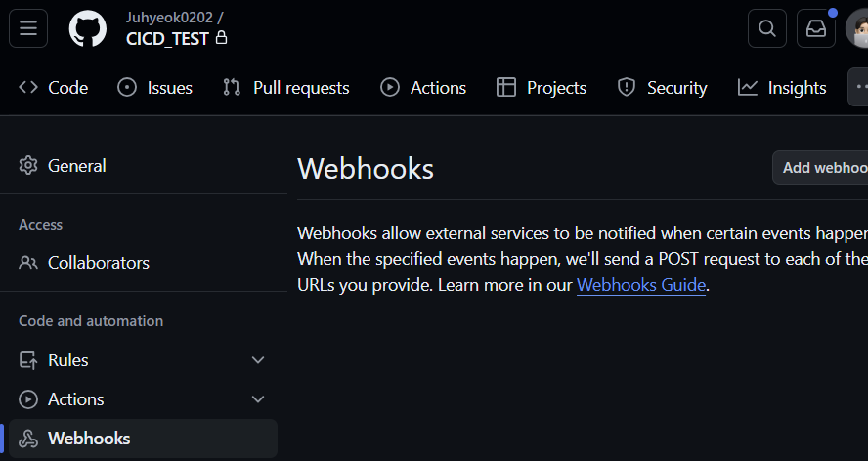
Task: Click the General gear icon
Action: pyautogui.click(x=28, y=165)
